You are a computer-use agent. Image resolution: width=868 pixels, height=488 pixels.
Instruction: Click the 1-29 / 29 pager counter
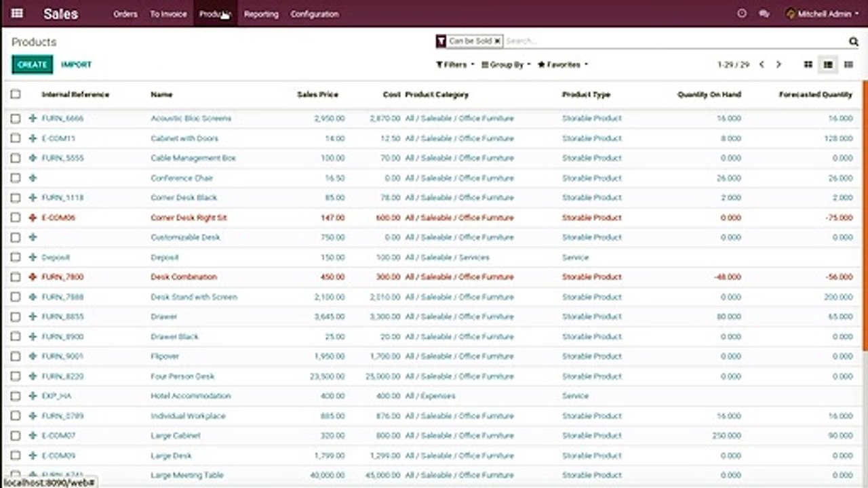[733, 64]
